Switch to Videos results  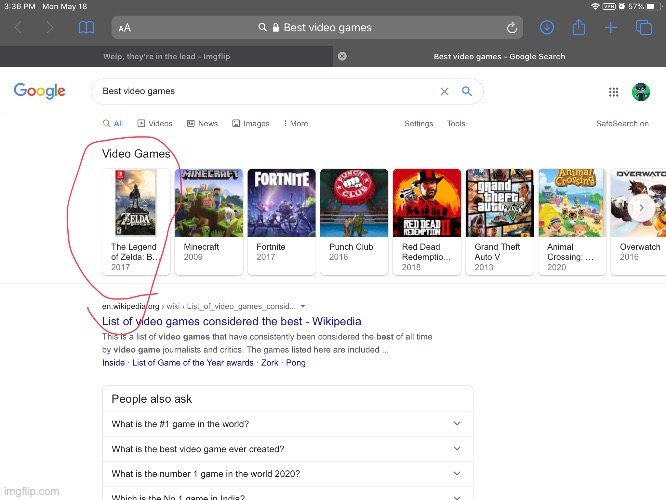pyautogui.click(x=155, y=123)
